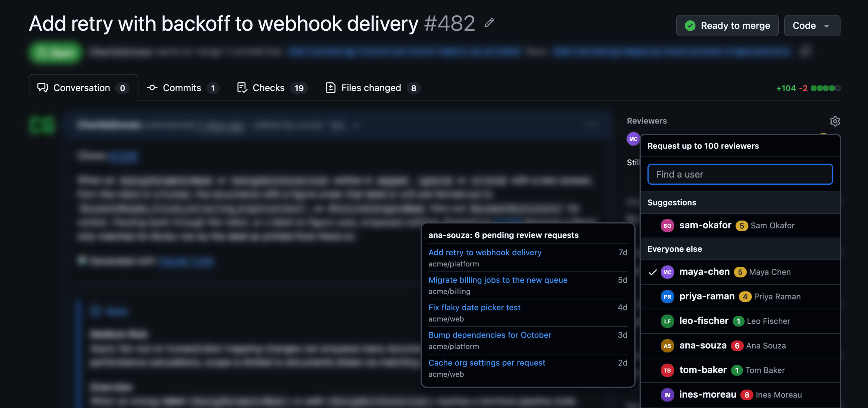Open the Checks tab
Viewport: 868px width, 408px height.
pos(272,87)
